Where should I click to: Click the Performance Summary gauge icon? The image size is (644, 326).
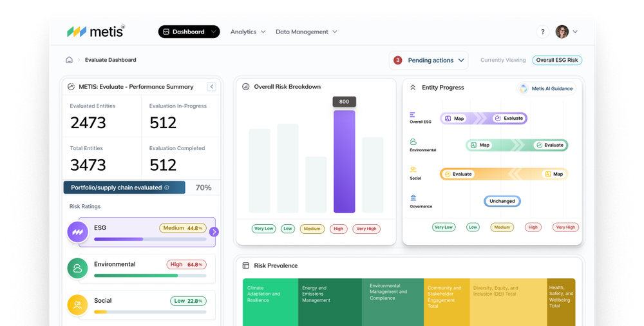point(71,87)
